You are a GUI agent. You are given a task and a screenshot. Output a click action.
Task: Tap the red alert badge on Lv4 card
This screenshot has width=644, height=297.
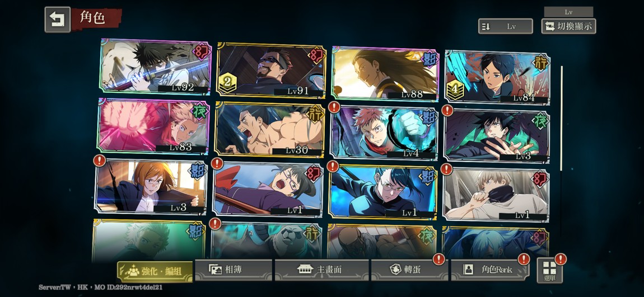(334, 107)
